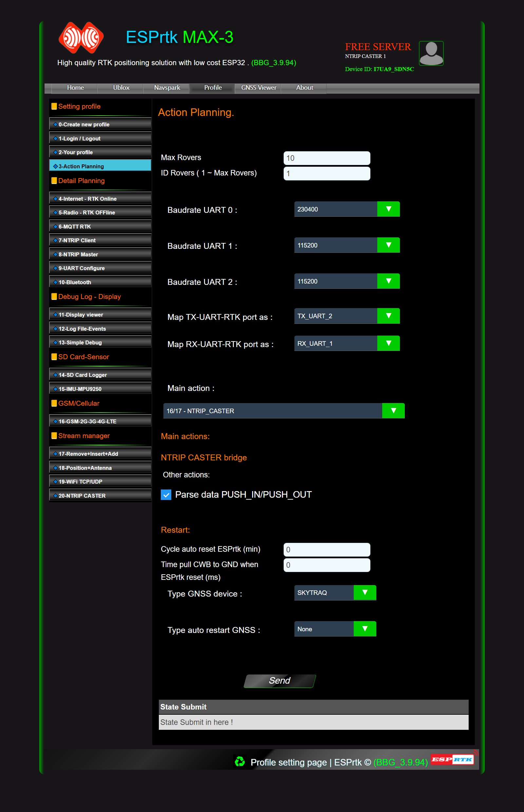524x812 pixels.
Task: Click the orange icon beside SD Card-Sensor
Action: click(54, 357)
